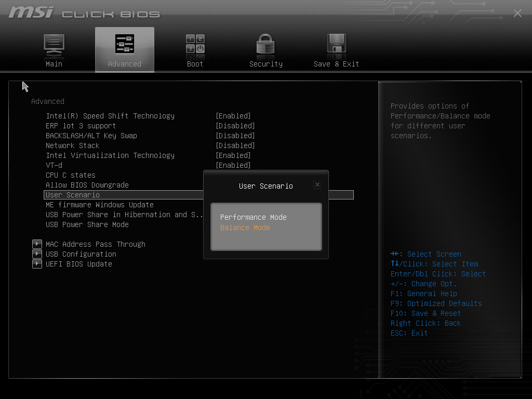The image size is (532, 399).
Task: Click the Save & Exit floppy icon
Action: tap(336, 44)
